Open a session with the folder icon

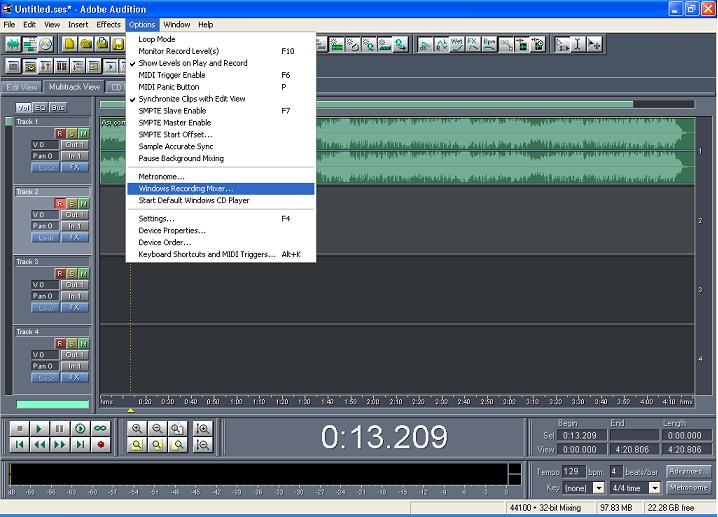[x=86, y=44]
